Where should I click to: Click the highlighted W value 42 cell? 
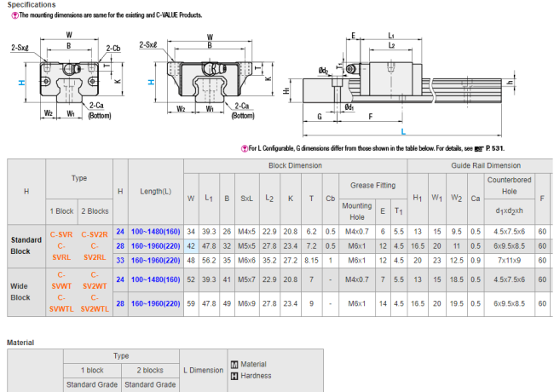(191, 245)
